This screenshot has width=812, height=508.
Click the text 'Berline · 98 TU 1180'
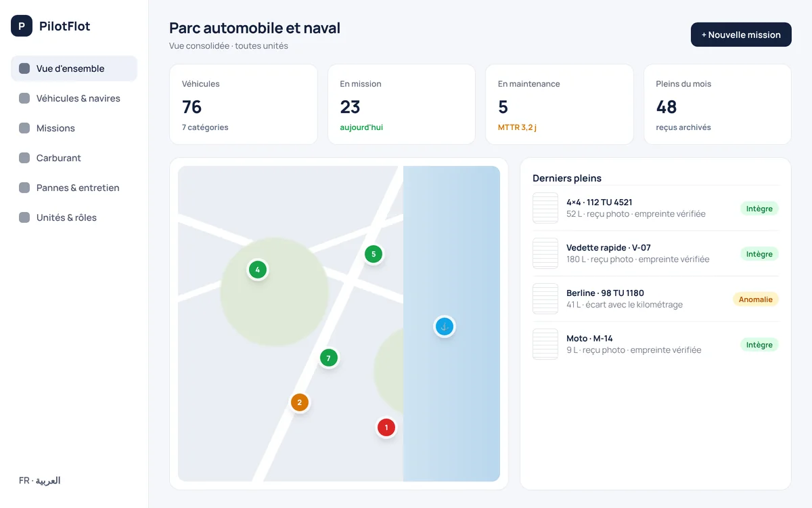point(605,293)
